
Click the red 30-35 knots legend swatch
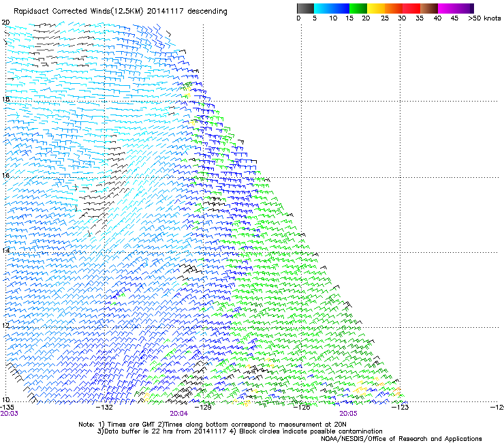click(411, 8)
